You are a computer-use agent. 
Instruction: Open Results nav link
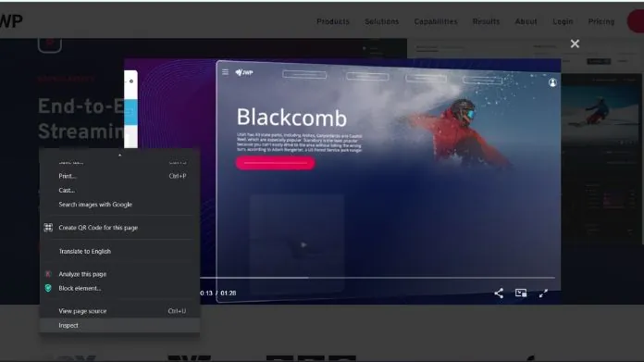486,21
